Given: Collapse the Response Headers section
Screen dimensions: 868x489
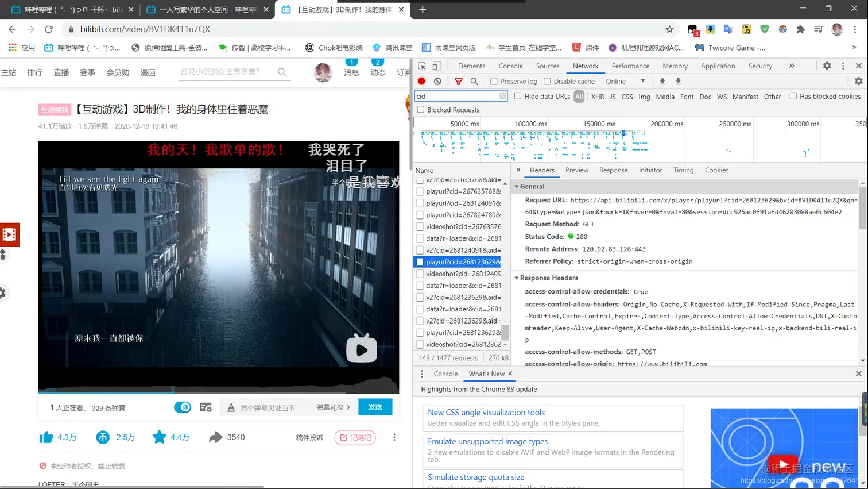Looking at the screenshot, I should tap(516, 278).
